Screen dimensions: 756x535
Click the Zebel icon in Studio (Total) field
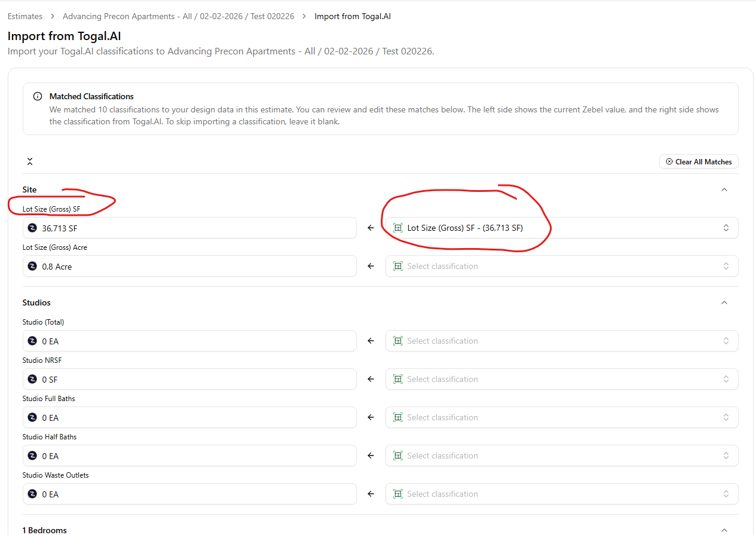(x=32, y=341)
